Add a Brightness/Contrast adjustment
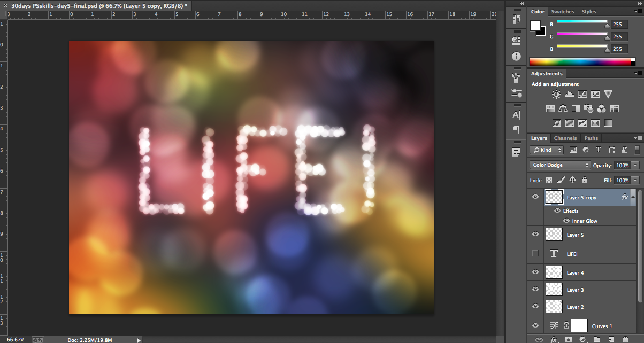This screenshot has width=644, height=343. pos(556,95)
